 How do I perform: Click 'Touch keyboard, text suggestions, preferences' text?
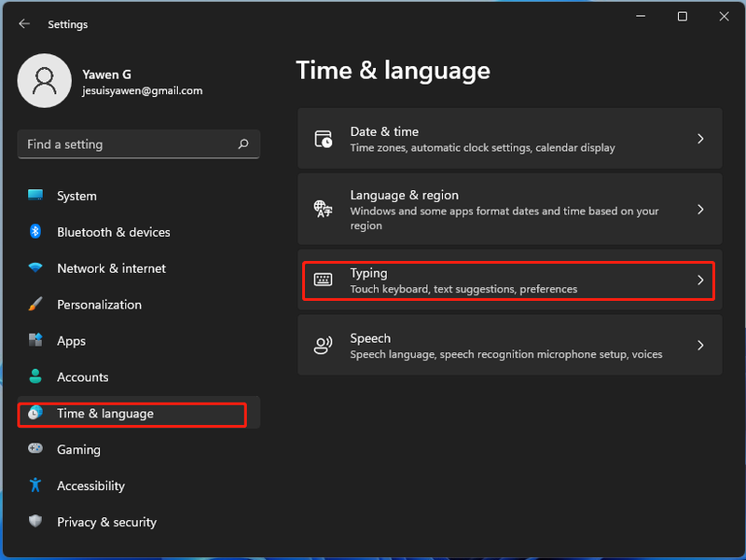tap(463, 289)
